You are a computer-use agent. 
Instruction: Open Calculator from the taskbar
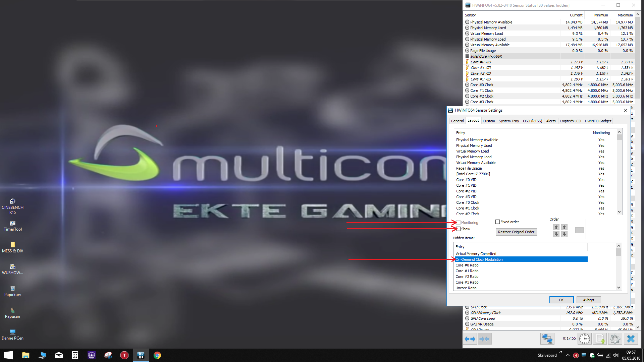[x=75, y=355]
